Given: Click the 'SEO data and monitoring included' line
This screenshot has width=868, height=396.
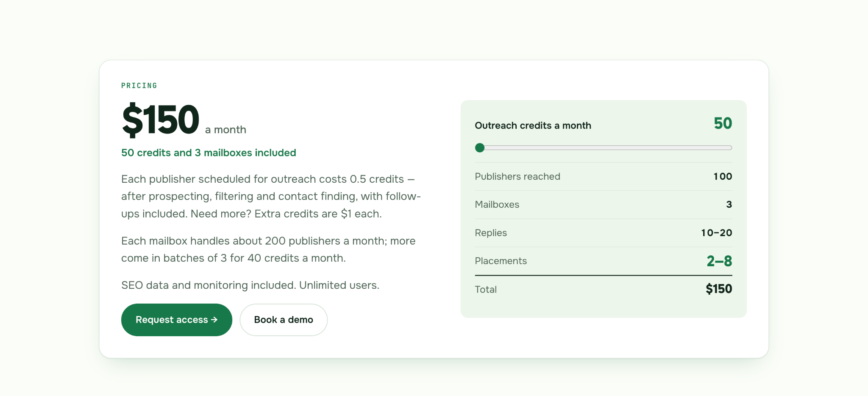Looking at the screenshot, I should click(250, 285).
